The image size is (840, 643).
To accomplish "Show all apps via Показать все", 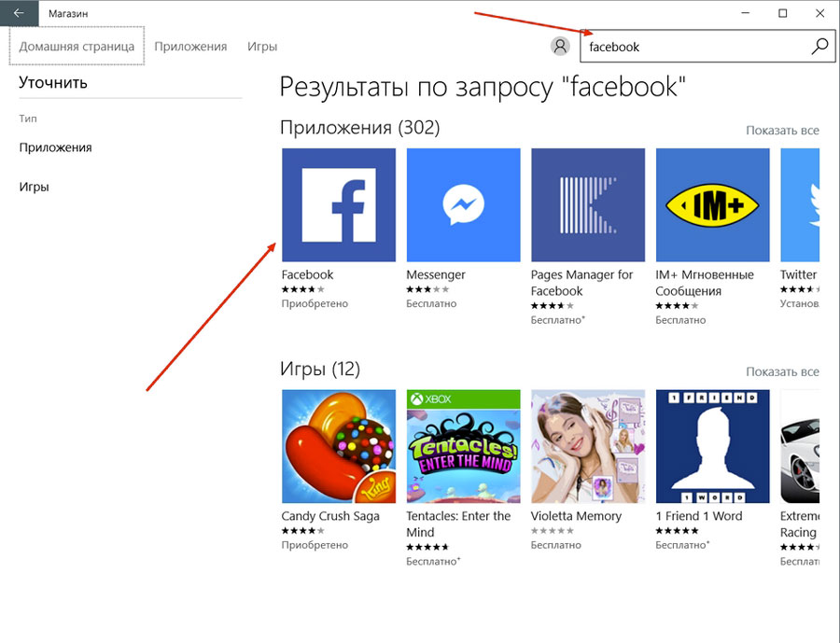I will pyautogui.click(x=782, y=130).
